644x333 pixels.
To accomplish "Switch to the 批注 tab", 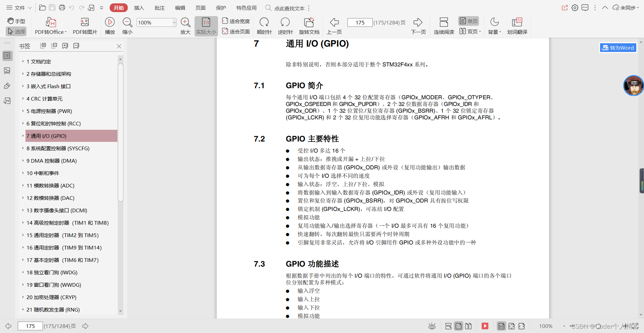I will point(159,8).
